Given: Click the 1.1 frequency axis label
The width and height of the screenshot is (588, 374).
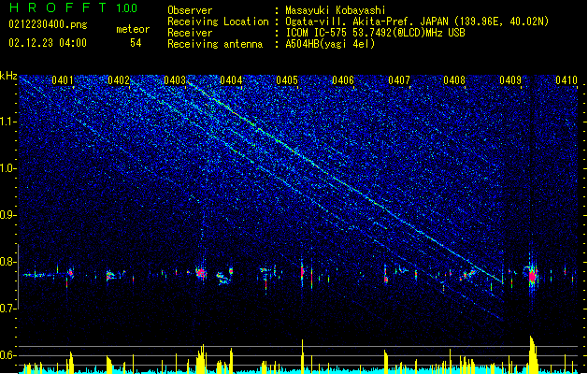Looking at the screenshot, I should pyautogui.click(x=7, y=122).
